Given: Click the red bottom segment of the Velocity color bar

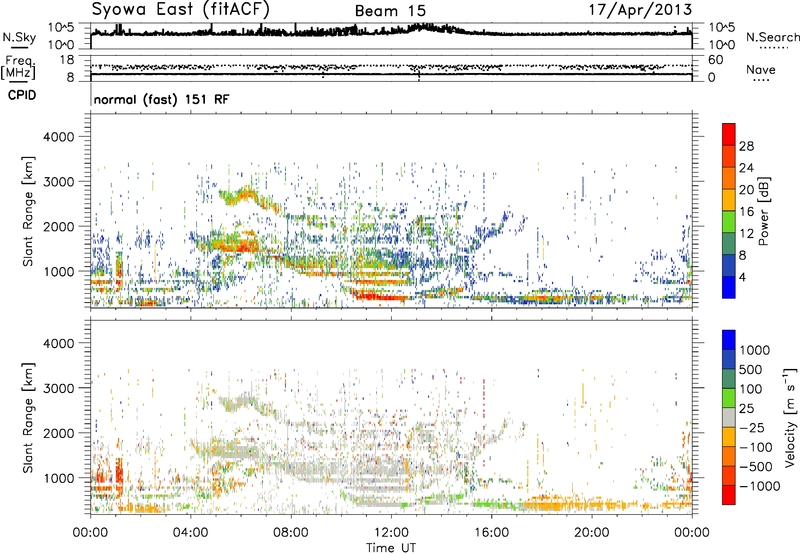Looking at the screenshot, I should [729, 495].
